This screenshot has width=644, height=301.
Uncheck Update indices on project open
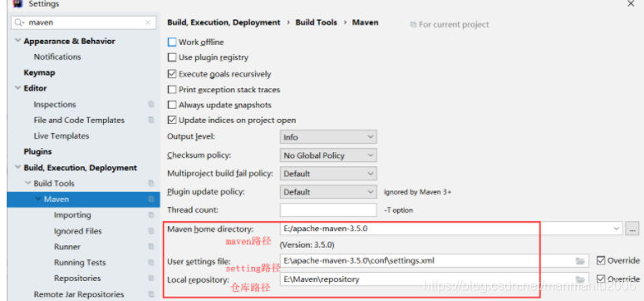point(172,120)
